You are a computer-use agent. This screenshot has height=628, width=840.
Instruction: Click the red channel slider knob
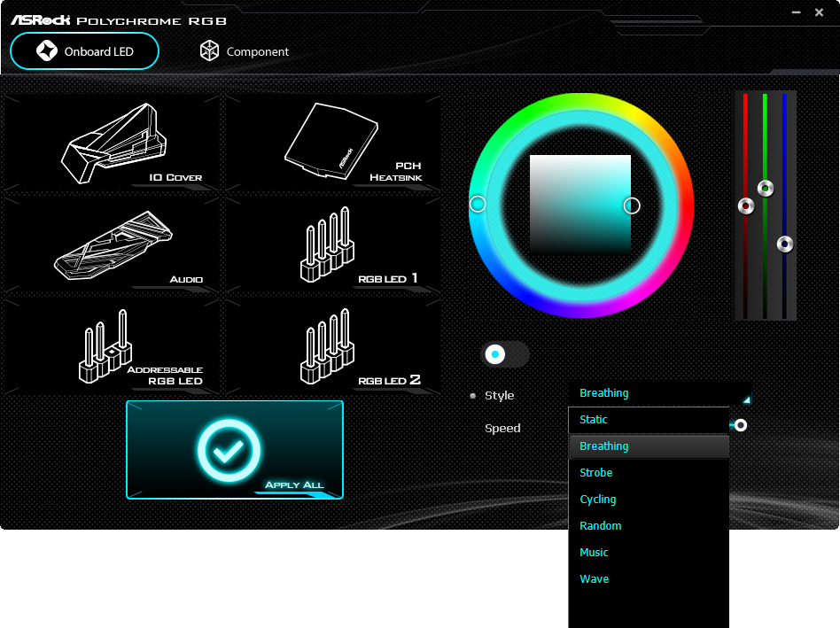tap(746, 205)
